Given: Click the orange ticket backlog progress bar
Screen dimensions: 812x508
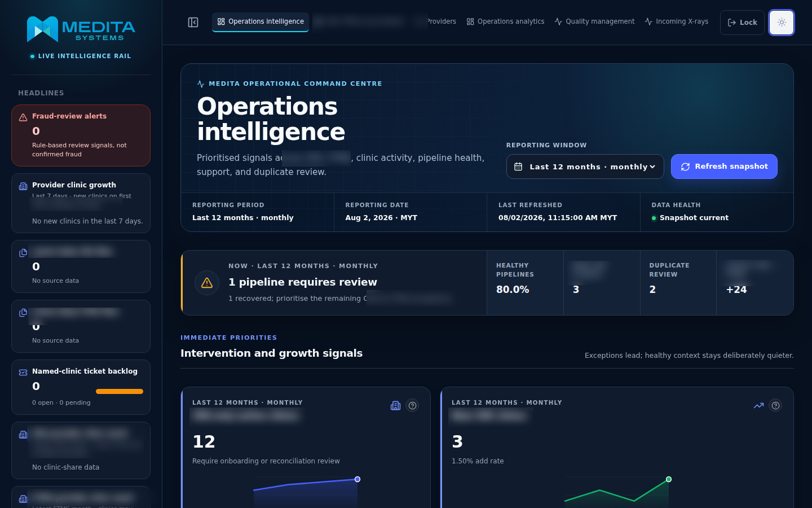Looking at the screenshot, I should click(x=120, y=391).
